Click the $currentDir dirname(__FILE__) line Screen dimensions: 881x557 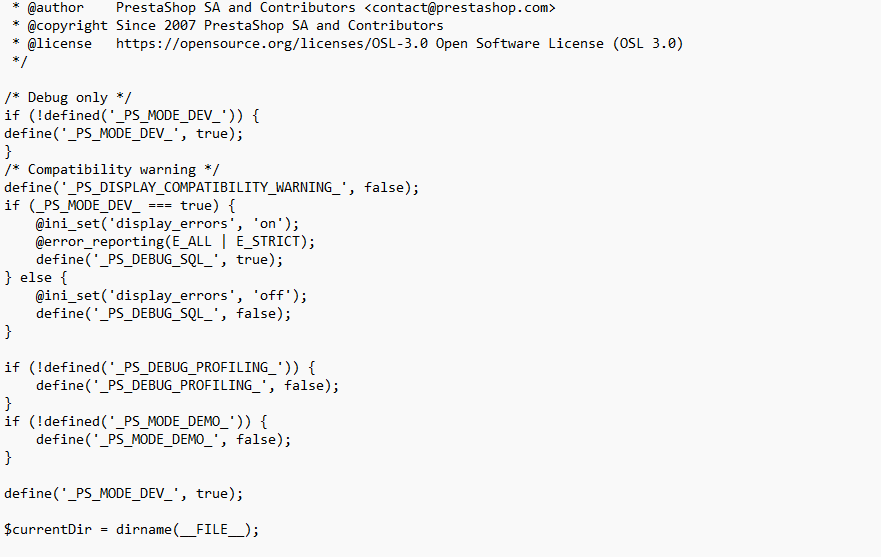(131, 529)
